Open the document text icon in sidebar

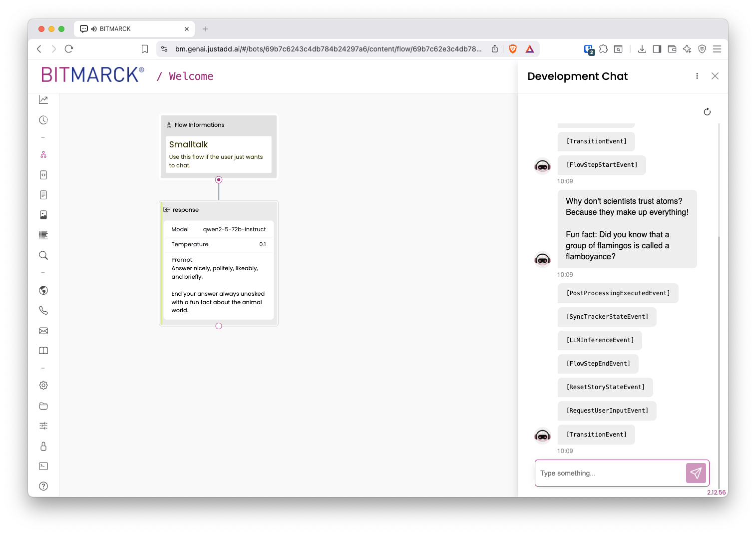[x=43, y=195]
